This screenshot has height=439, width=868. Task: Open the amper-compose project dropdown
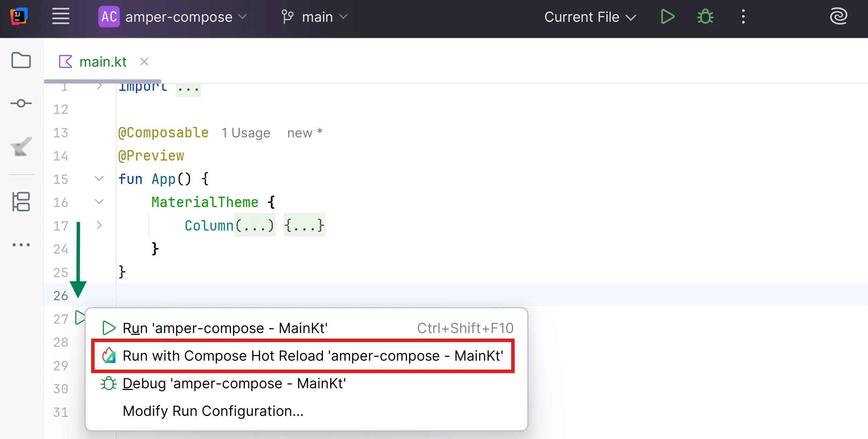[173, 17]
